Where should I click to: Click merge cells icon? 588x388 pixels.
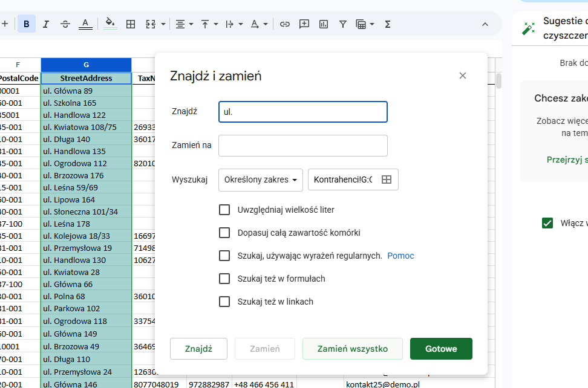[151, 24]
